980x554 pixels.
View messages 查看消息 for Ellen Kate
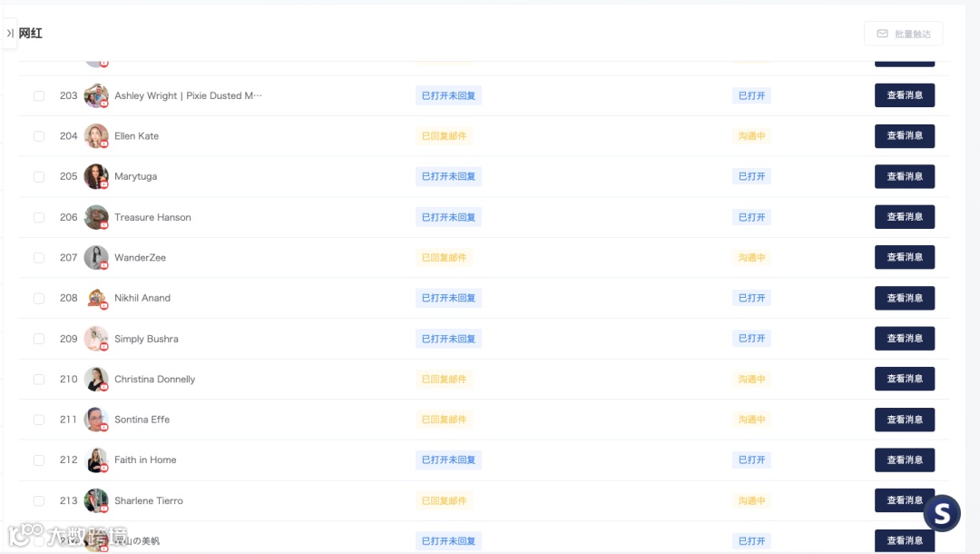click(905, 135)
